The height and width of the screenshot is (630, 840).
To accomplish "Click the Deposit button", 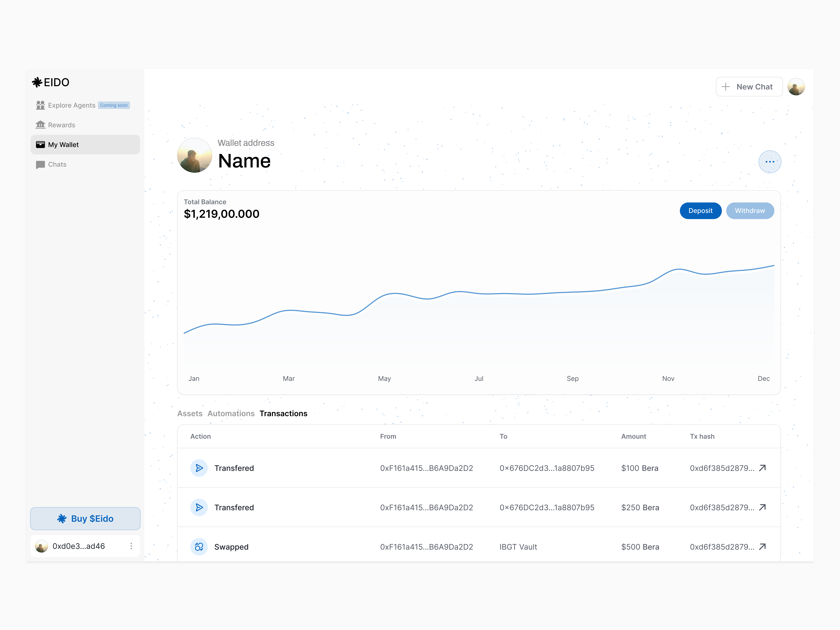I will pos(701,211).
